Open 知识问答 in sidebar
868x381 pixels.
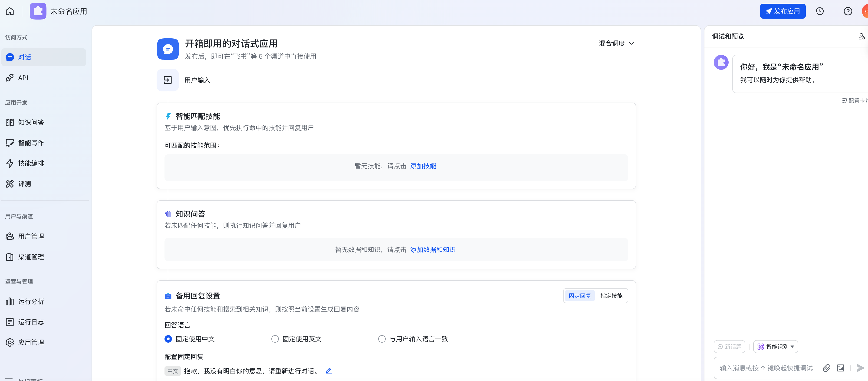tap(43, 123)
